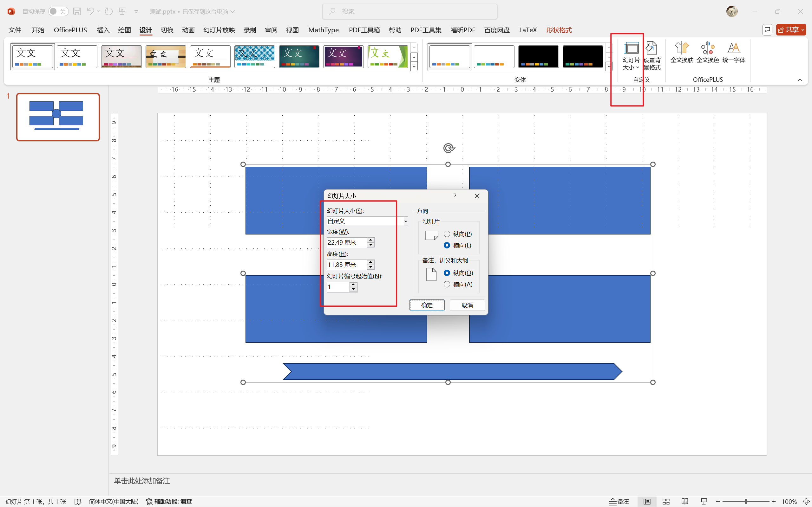The image size is (812, 507).
Task: Click the zoom slider handle
Action: tap(746, 501)
